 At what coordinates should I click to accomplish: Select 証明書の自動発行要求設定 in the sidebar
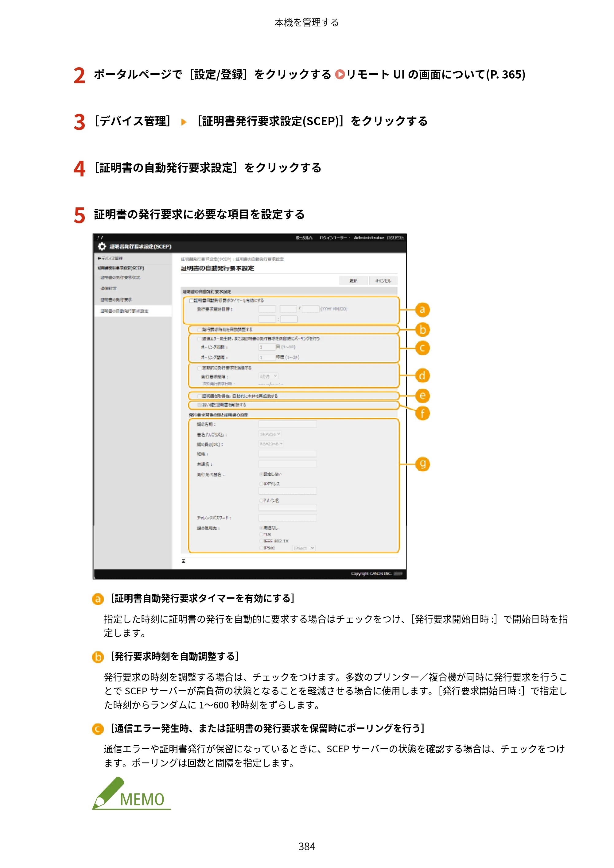[124, 311]
